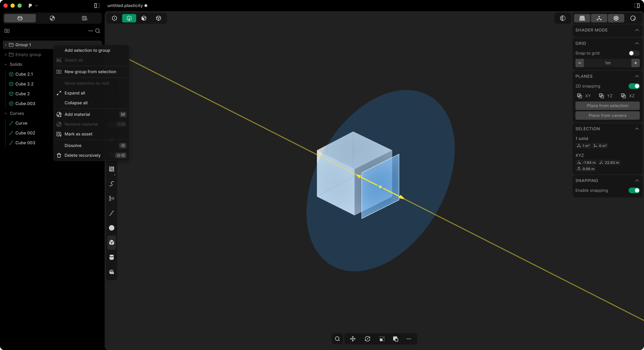Search the outliner with the magnifier icon
Image resolution: width=644 pixels, height=350 pixels.
click(x=98, y=31)
